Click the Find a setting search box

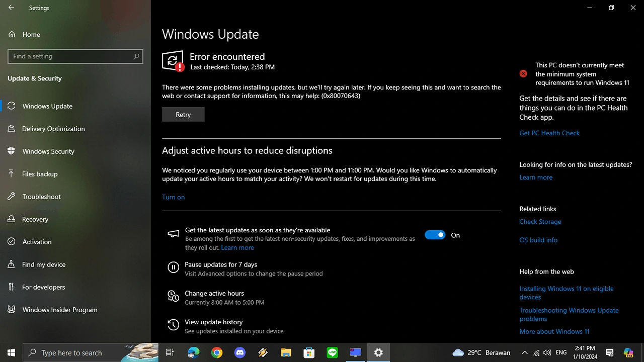(75, 56)
